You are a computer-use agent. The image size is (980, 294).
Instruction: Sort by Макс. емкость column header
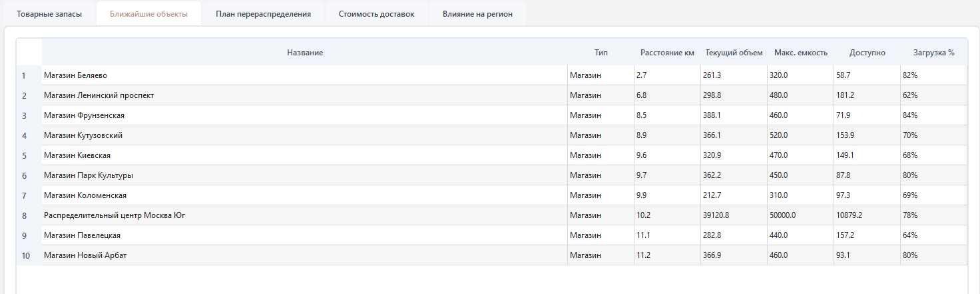[x=800, y=53]
